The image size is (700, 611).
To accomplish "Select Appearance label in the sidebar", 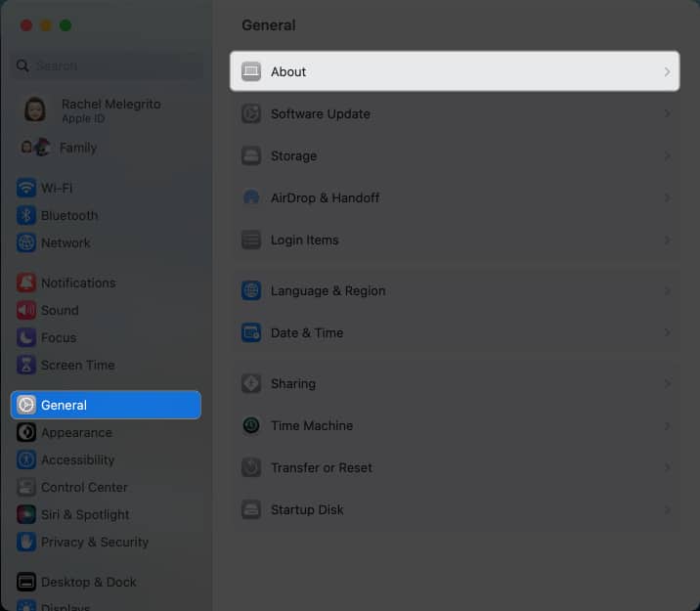I will point(77,432).
